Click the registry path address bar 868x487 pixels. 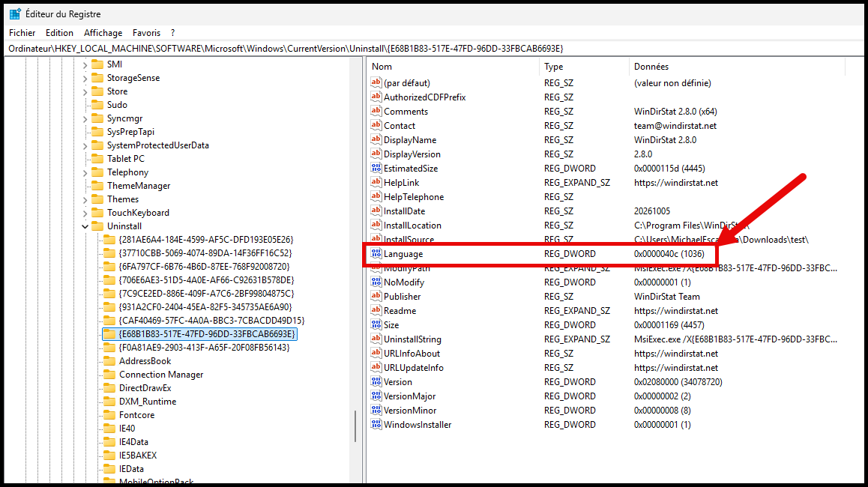[x=434, y=49]
